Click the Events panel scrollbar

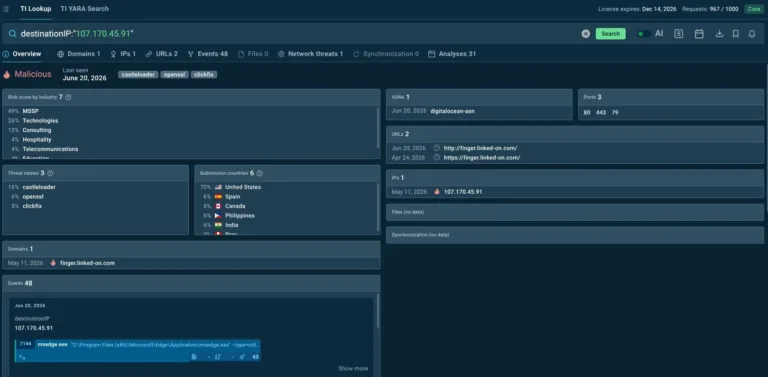(x=378, y=310)
